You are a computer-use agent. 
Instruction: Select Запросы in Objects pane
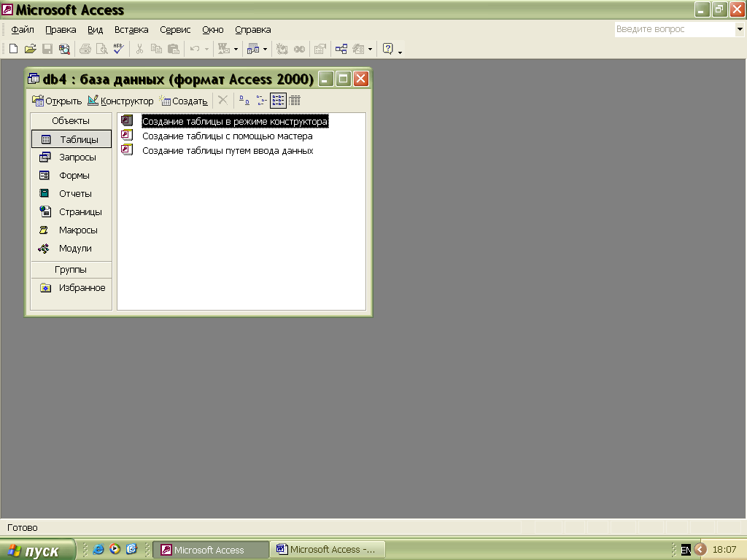(x=71, y=157)
